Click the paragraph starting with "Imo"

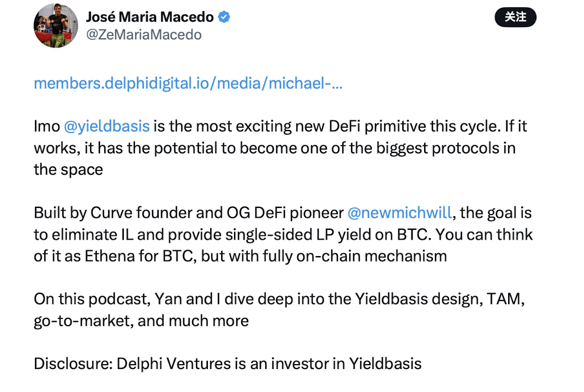pos(273,147)
